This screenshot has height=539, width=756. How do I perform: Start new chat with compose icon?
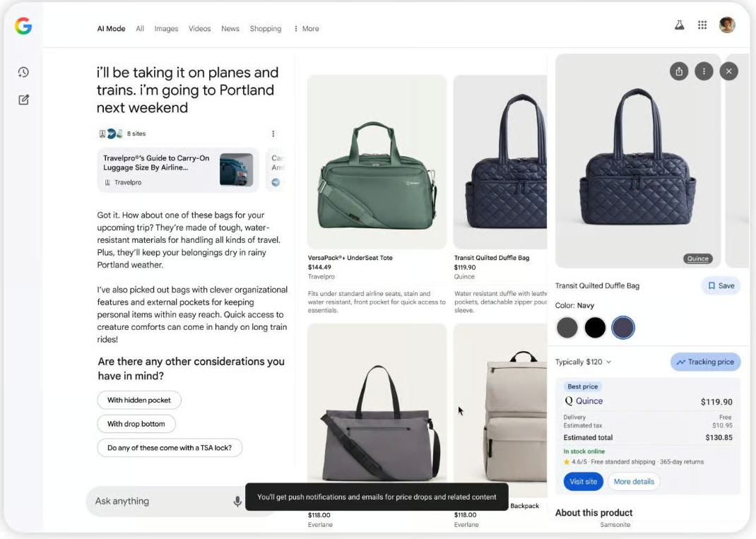[x=23, y=100]
